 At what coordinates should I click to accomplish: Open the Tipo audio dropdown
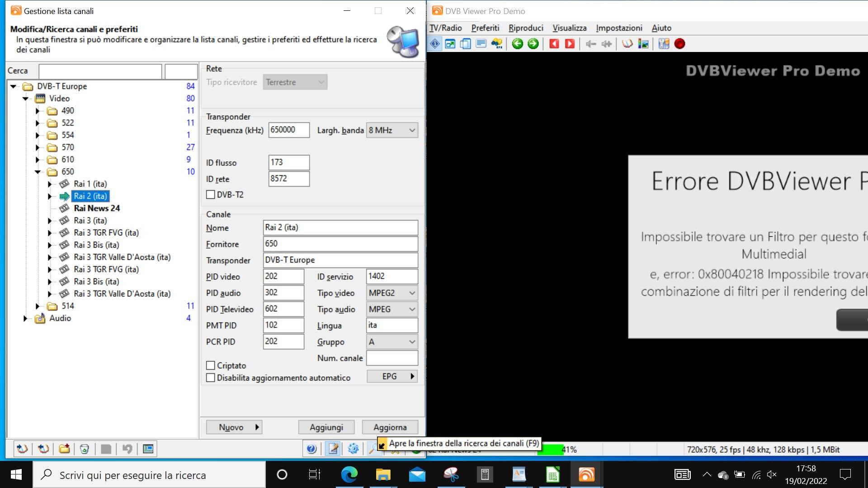(392, 309)
